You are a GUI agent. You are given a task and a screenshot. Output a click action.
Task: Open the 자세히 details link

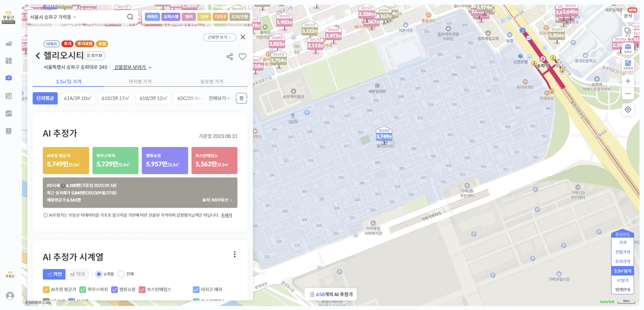[226, 215]
